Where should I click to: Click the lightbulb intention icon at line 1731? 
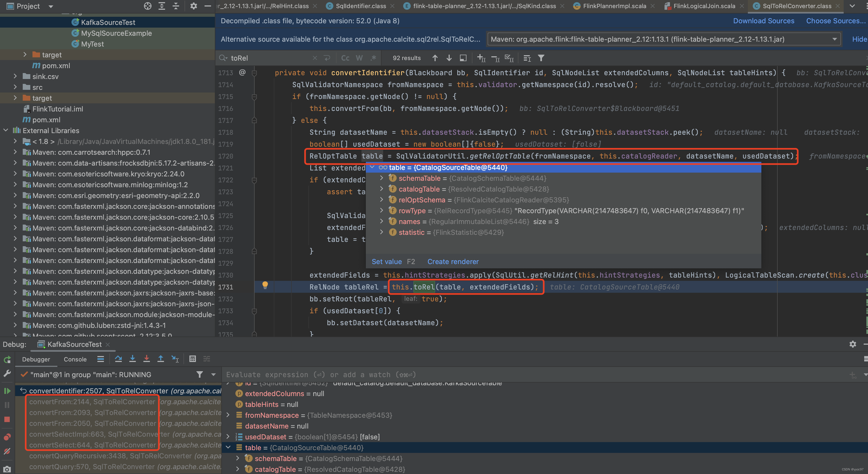(x=265, y=285)
